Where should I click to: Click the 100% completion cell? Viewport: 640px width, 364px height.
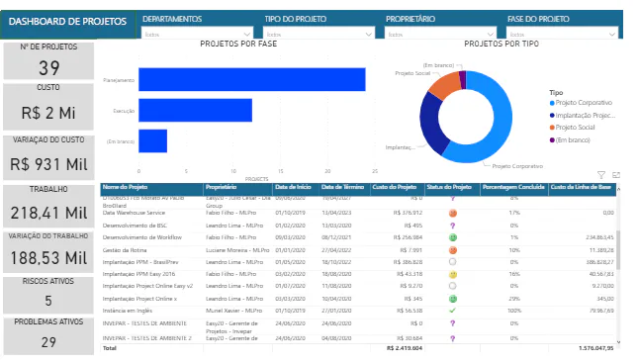click(514, 311)
